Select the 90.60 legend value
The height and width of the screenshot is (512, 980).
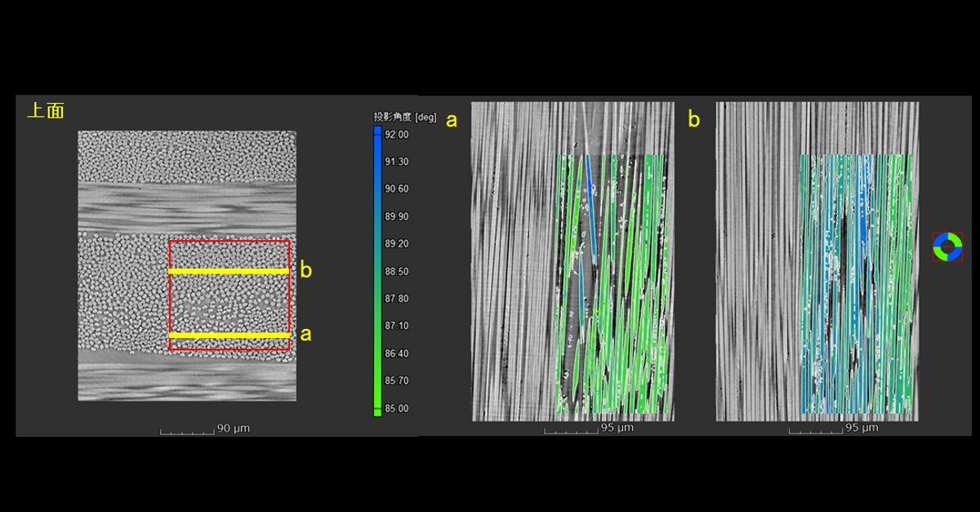[397, 189]
